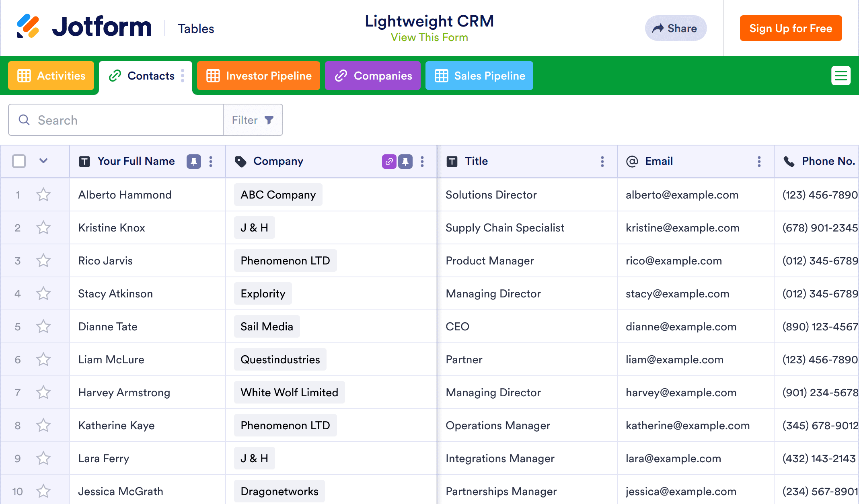This screenshot has height=504, width=859.
Task: Click into the Search input field
Action: (121, 120)
